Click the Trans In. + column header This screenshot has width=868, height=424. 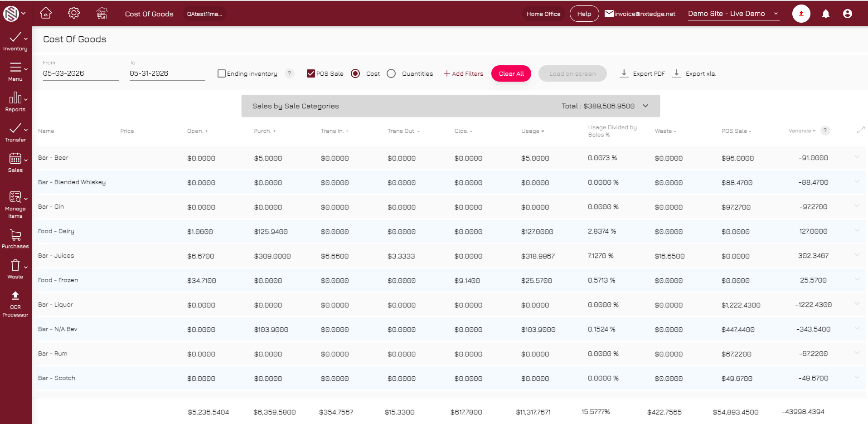(335, 131)
